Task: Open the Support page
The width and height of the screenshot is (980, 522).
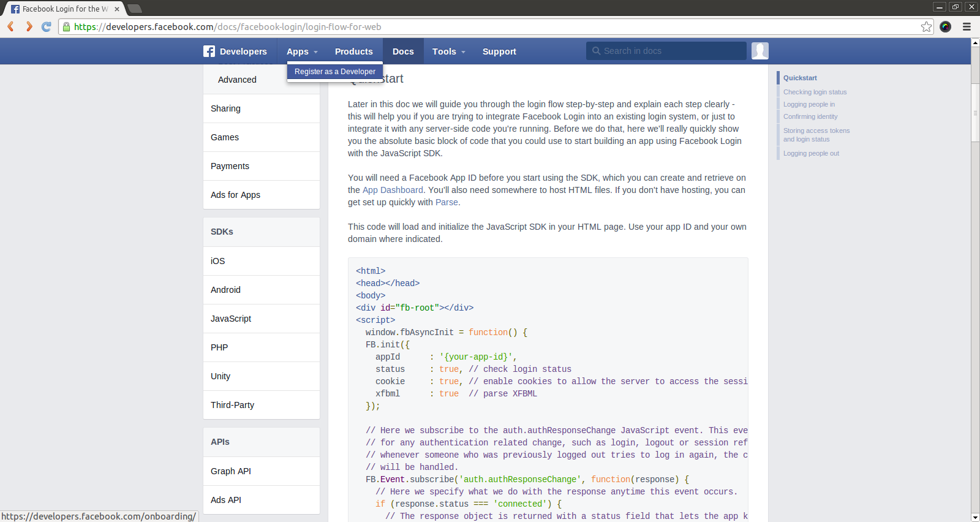Action: 499,51
